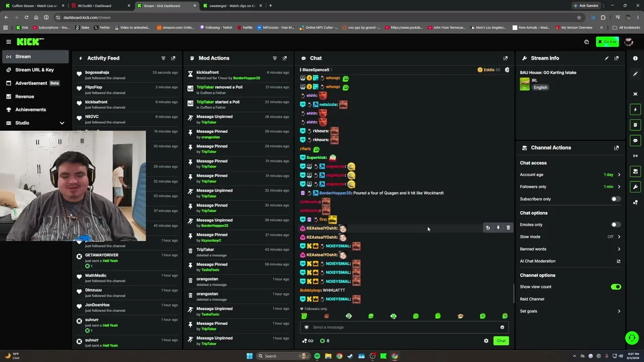This screenshot has height=362, width=644.
Task: Click the reply arrow on the hovered chat message
Action: 488,228
